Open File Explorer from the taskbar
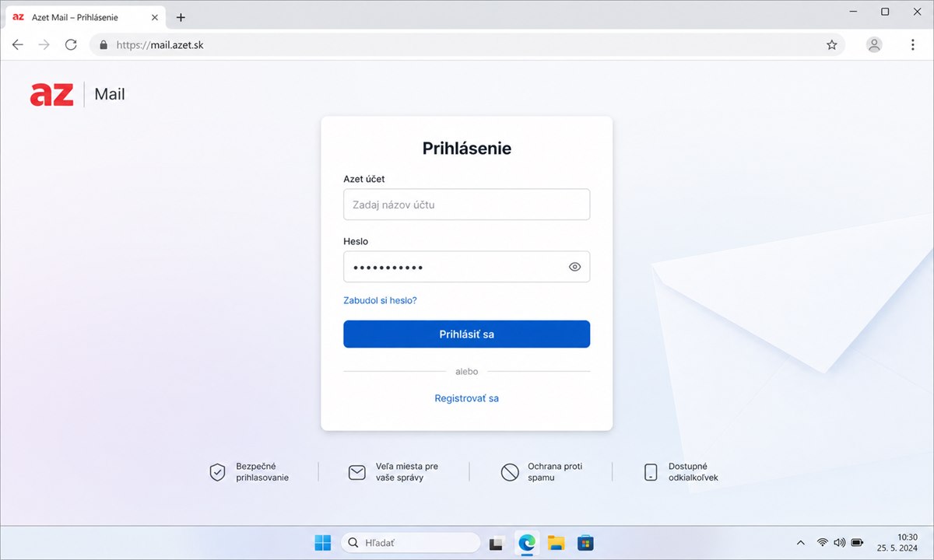Viewport: 934px width, 560px height. coord(556,543)
